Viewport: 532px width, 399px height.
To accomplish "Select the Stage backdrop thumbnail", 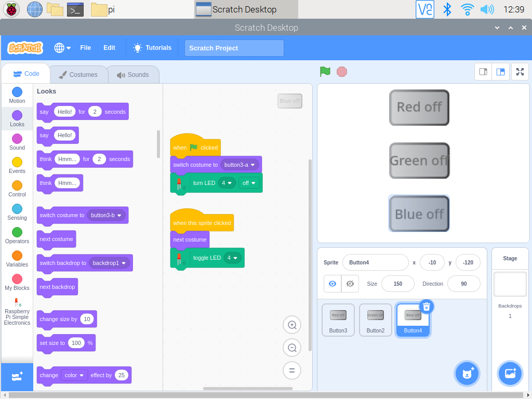I will tap(510, 284).
